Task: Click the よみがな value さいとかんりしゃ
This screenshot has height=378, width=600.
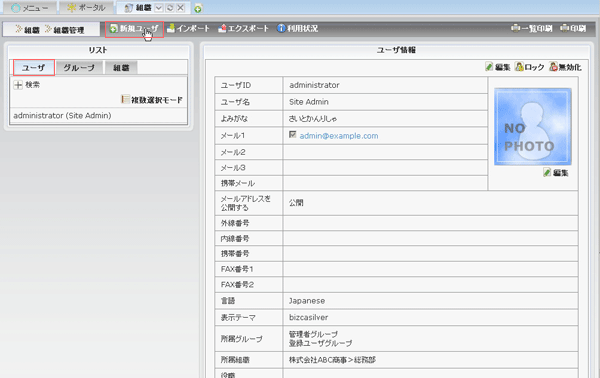Action: click(313, 119)
